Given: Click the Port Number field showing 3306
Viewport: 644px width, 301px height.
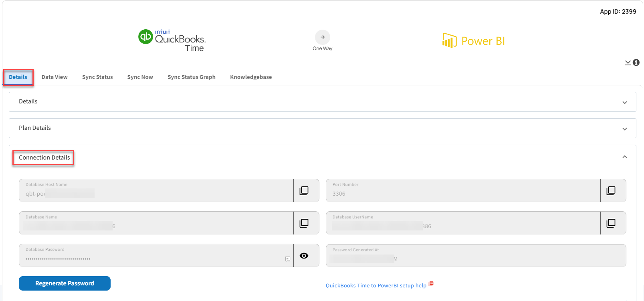Looking at the screenshot, I should tap(463, 190).
